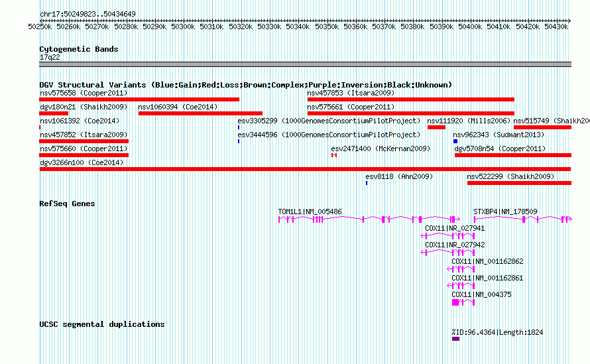590x364 pixels.
Task: Click the dgv3266n100 (Coe2014) label text
Action: [x=82, y=162]
